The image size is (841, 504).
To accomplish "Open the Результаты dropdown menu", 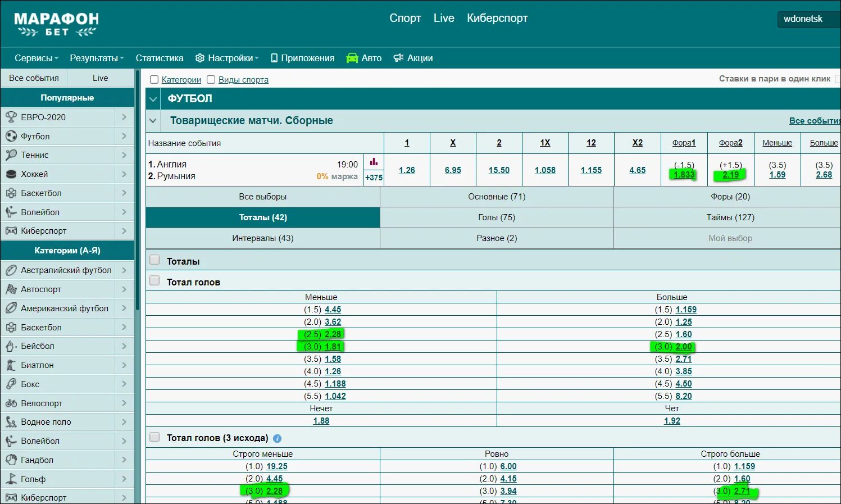I will [x=97, y=58].
